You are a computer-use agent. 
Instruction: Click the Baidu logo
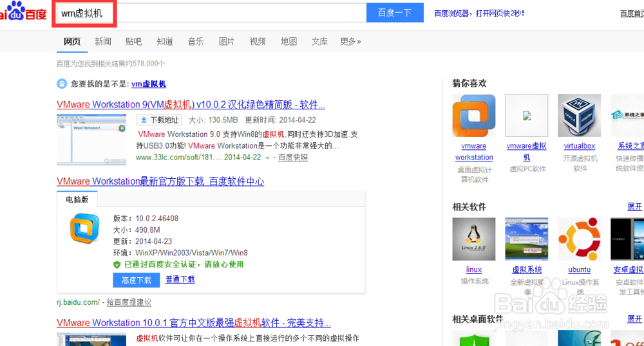click(x=23, y=12)
